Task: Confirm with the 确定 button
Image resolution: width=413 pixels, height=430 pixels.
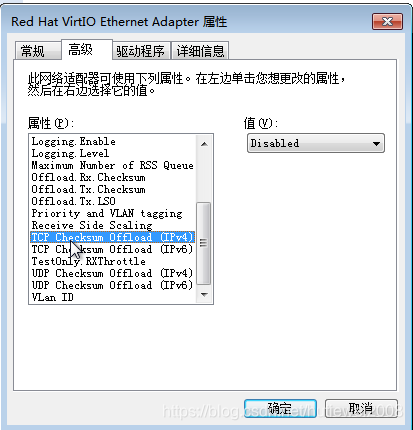Action: pyautogui.click(x=280, y=409)
